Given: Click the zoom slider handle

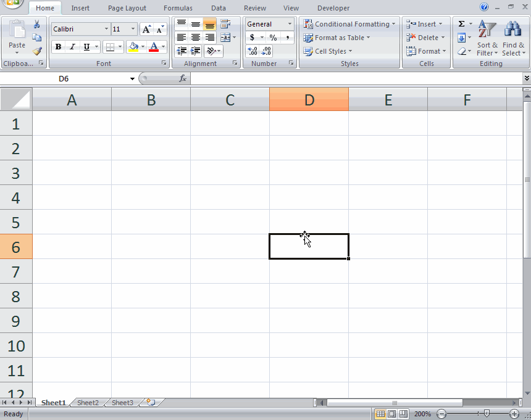Looking at the screenshot, I should pyautogui.click(x=487, y=413).
